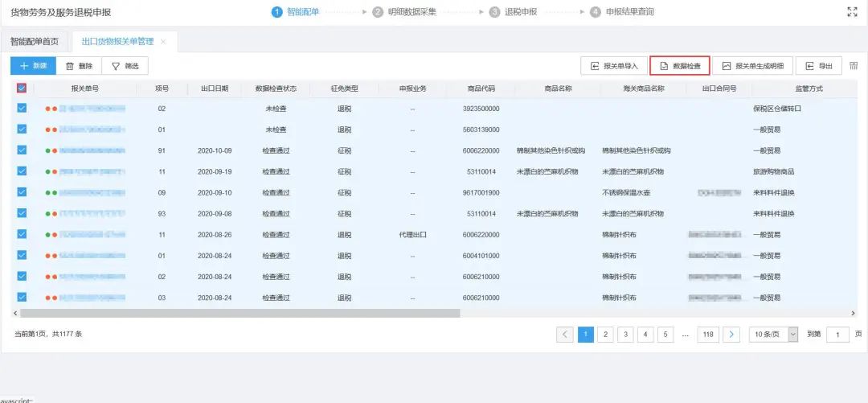Uncheck the 2020-08-24 row with item 03
This screenshot has height=403, width=868.
[23, 298]
